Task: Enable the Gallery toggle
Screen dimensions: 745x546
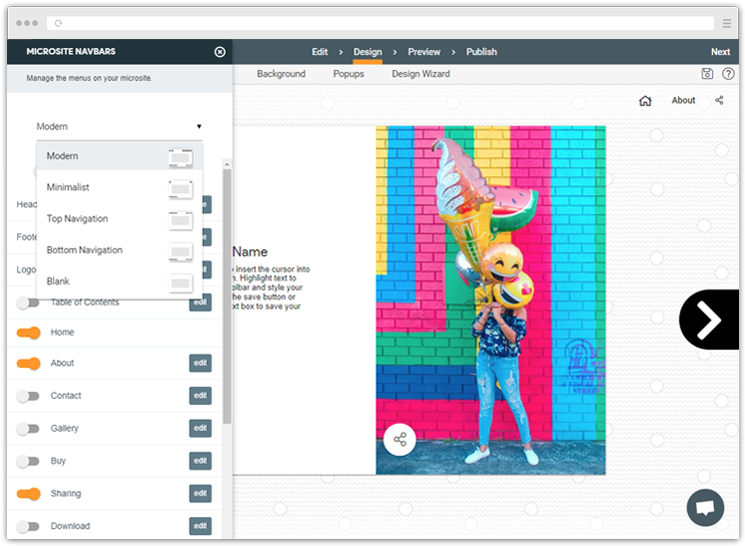Action: tap(28, 429)
